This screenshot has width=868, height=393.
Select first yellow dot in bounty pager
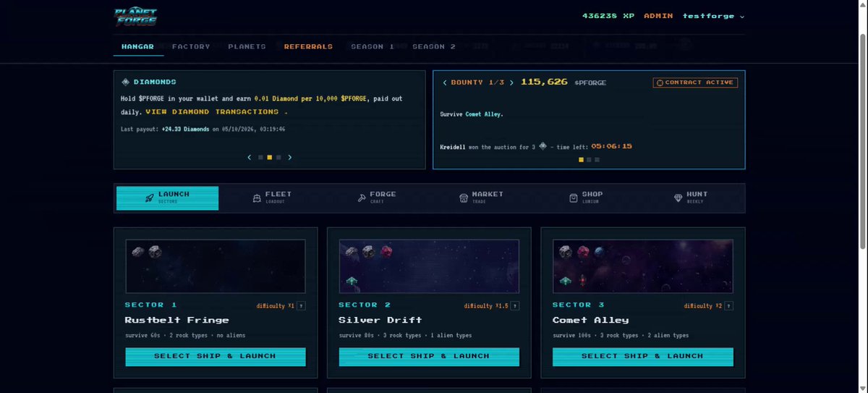580,159
